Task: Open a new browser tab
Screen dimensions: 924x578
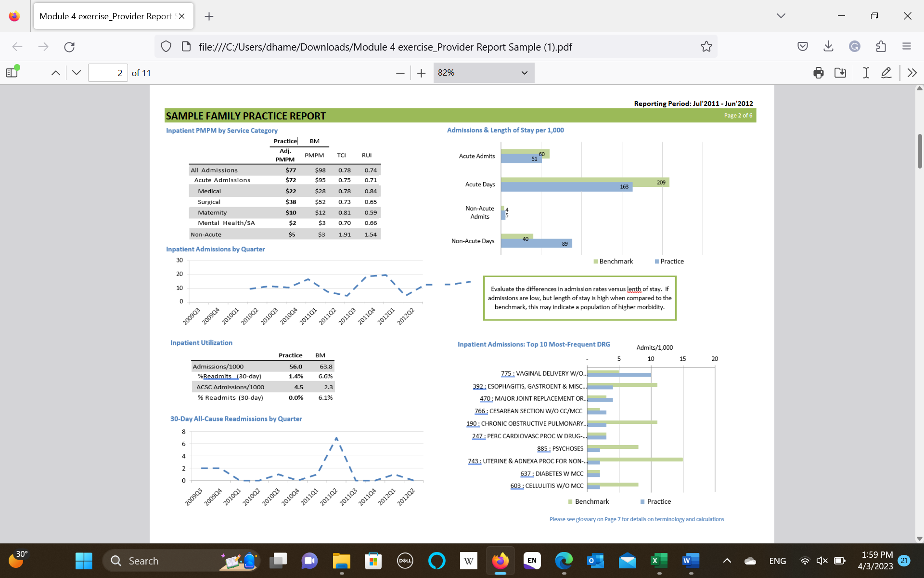Action: [x=209, y=16]
